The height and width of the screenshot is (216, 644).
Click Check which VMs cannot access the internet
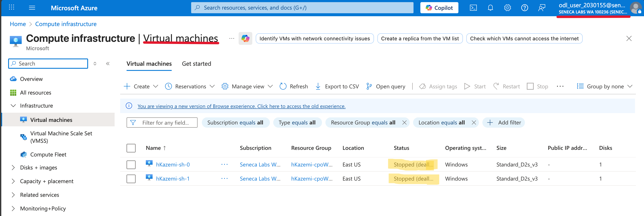tap(524, 38)
